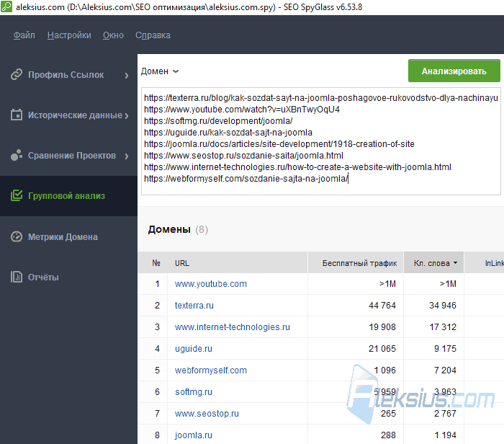This screenshot has width=504, height=444.
Task: Open the Справка menu
Action: pos(153,35)
